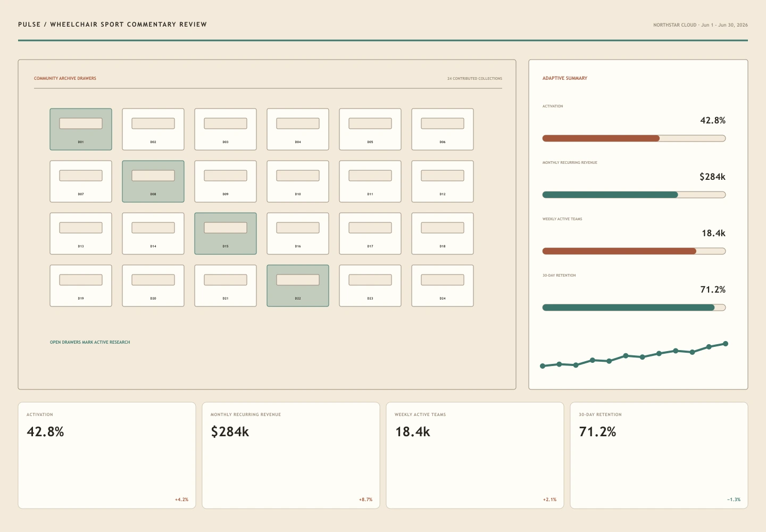Open the 30-Day Retention 71.2% card
Image resolution: width=766 pixels, height=532 pixels.
tap(659, 455)
